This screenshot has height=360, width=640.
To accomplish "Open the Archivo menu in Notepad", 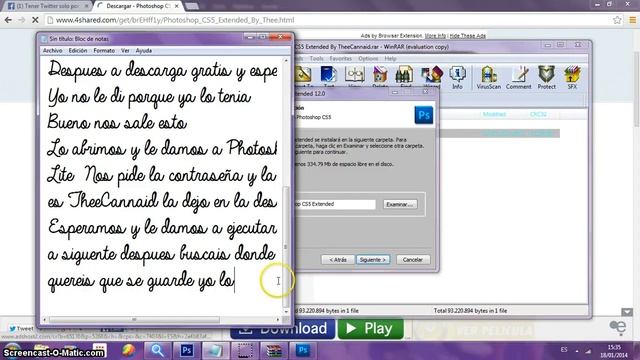I will point(53,51).
